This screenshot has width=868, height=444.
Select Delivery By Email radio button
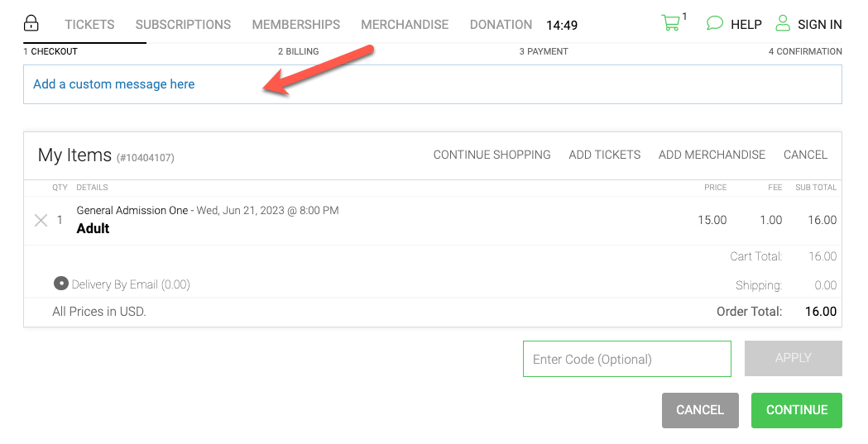pyautogui.click(x=61, y=284)
